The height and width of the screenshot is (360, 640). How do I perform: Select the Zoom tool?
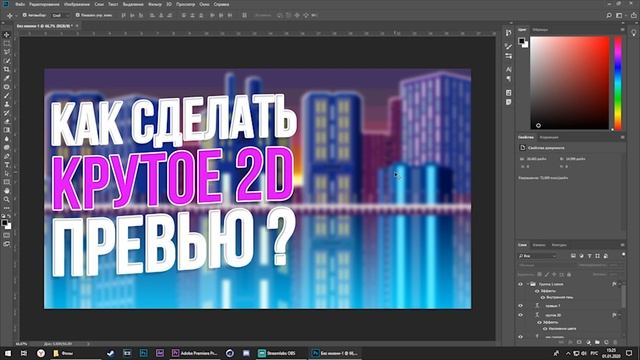pos(7,200)
